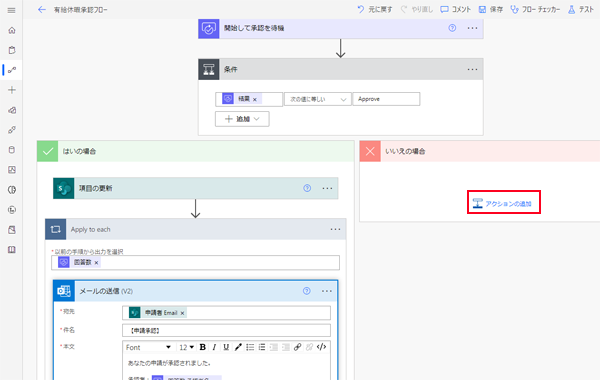The width and height of the screenshot is (600, 380).
Task: Toggle underline formatting in email body
Action: (226, 347)
